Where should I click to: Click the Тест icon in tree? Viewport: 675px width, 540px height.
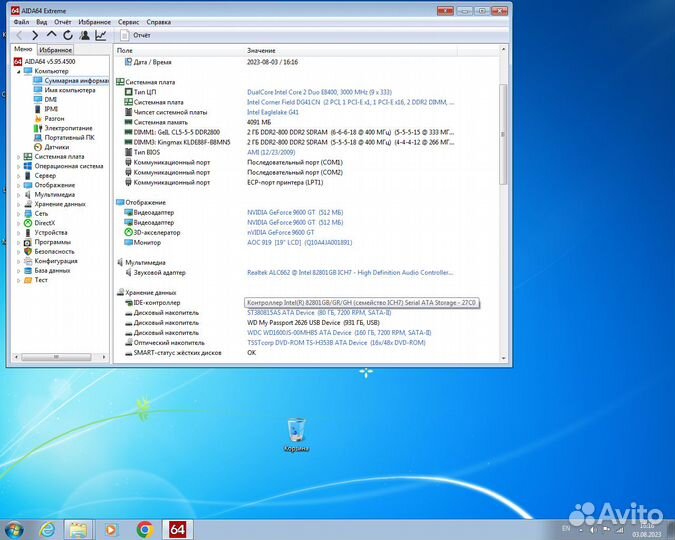[x=28, y=280]
